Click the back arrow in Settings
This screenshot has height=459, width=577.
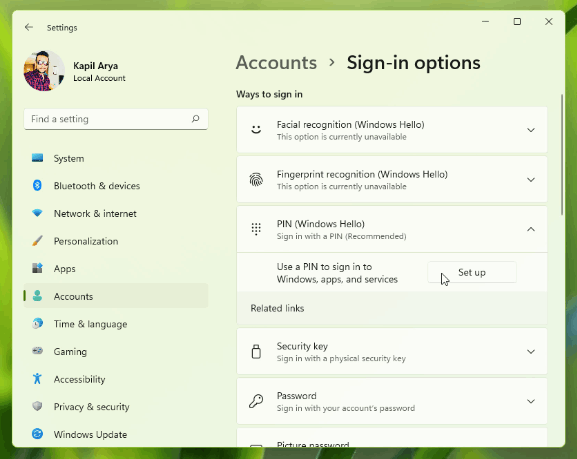tap(29, 27)
